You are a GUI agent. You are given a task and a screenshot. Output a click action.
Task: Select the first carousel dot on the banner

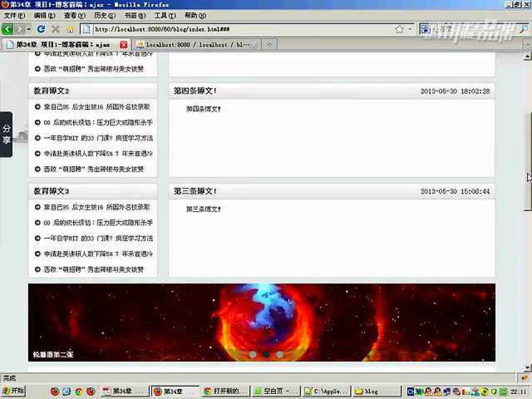click(253, 355)
